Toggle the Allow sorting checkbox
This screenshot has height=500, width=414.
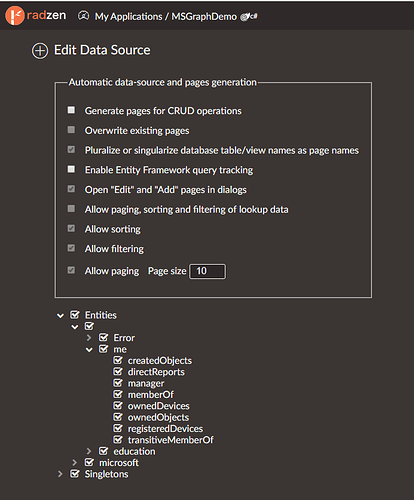click(x=71, y=228)
